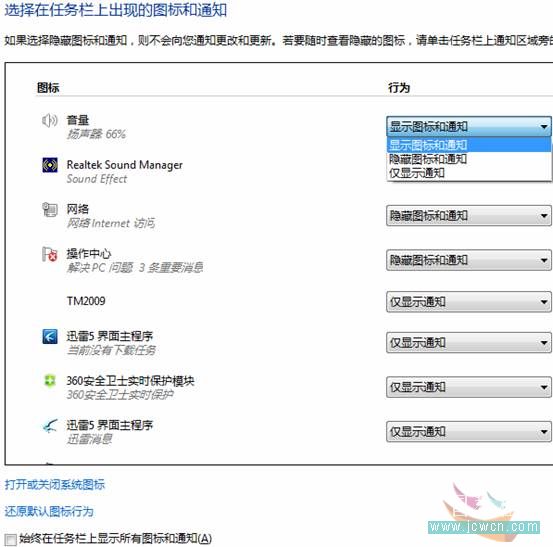Click the 操作中心 row label
This screenshot has height=547, width=553.
coord(89,254)
